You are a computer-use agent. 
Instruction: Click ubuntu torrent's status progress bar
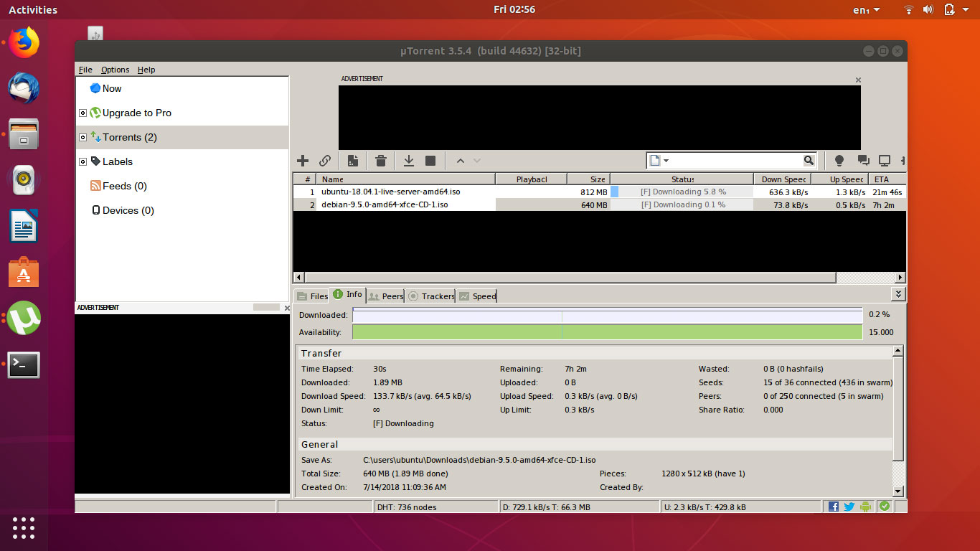682,192
